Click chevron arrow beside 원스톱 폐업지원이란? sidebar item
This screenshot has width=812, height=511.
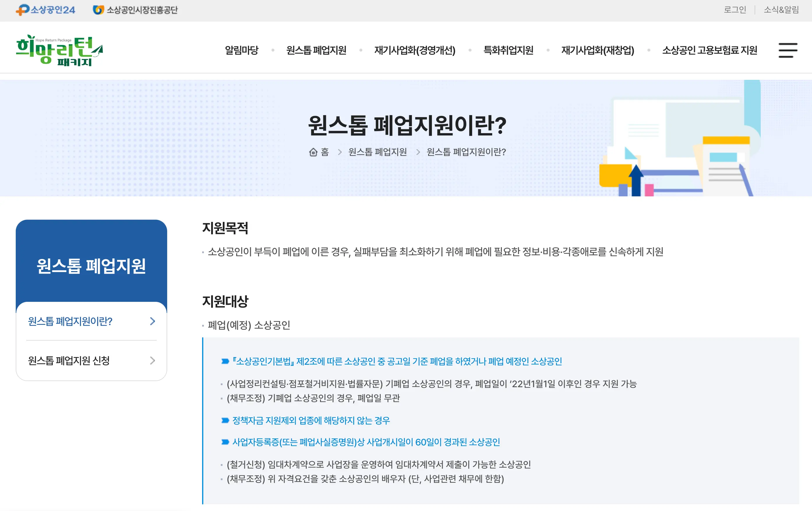pos(152,321)
